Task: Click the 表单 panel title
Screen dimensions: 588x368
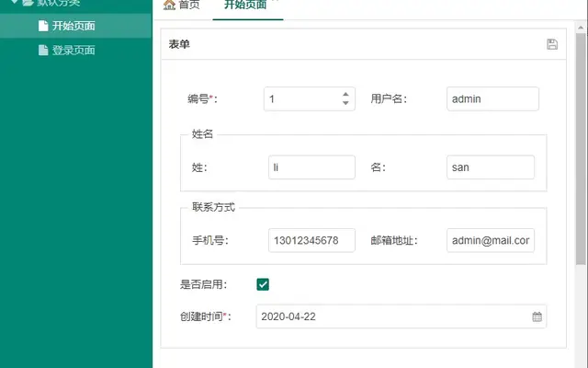Action: pos(179,44)
